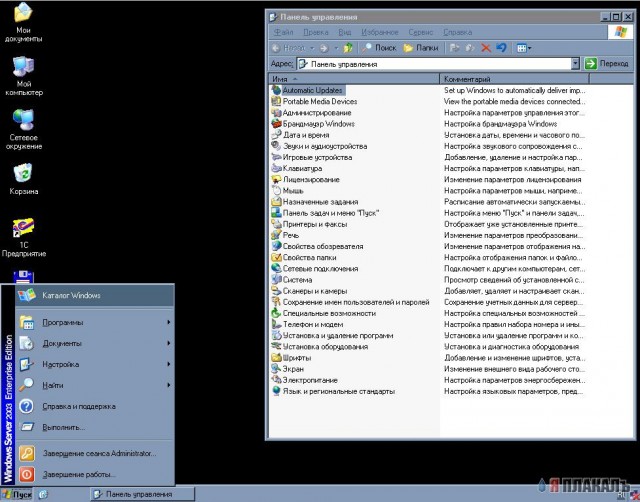Click Завершение сеанса Administrator in Start menu
The width and height of the screenshot is (640, 502).
[x=95, y=453]
